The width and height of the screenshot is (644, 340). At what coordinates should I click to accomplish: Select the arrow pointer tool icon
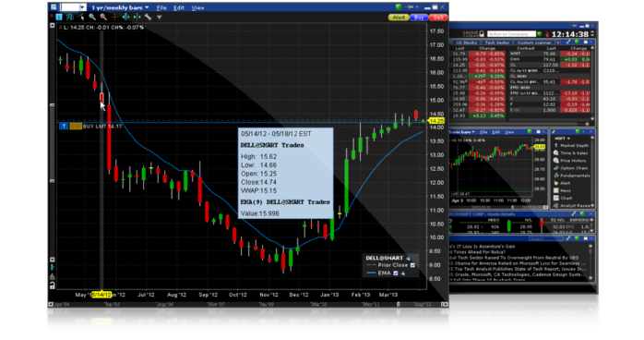click(x=81, y=17)
